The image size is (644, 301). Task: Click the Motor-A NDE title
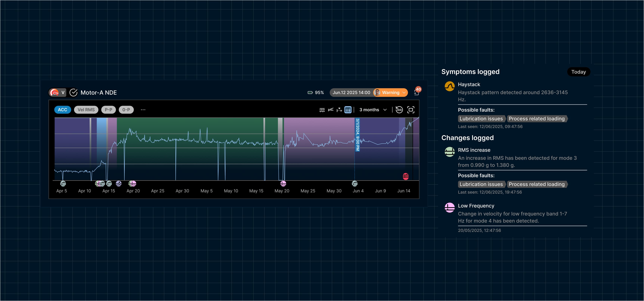point(98,93)
